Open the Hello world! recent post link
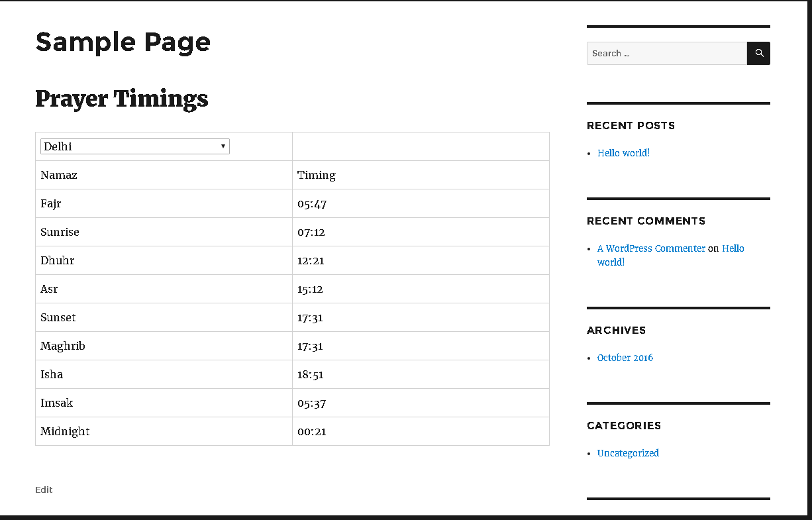Viewport: 812px width, 520px height. (623, 153)
